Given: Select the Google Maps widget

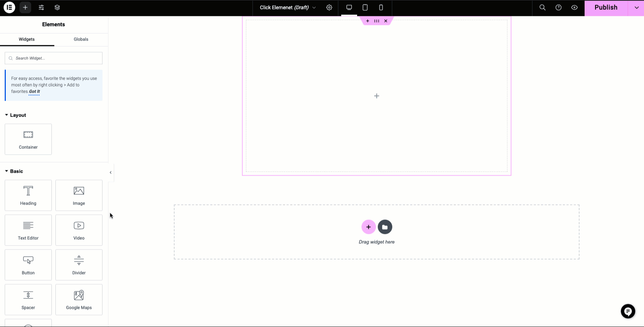Looking at the screenshot, I should click(x=79, y=299).
